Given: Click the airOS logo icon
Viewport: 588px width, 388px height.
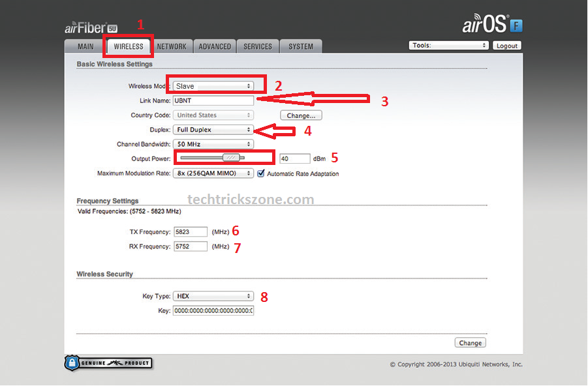Looking at the screenshot, I should [492, 25].
